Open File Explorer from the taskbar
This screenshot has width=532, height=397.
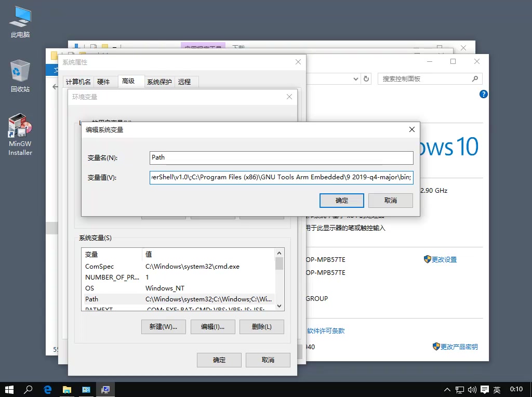tap(67, 389)
